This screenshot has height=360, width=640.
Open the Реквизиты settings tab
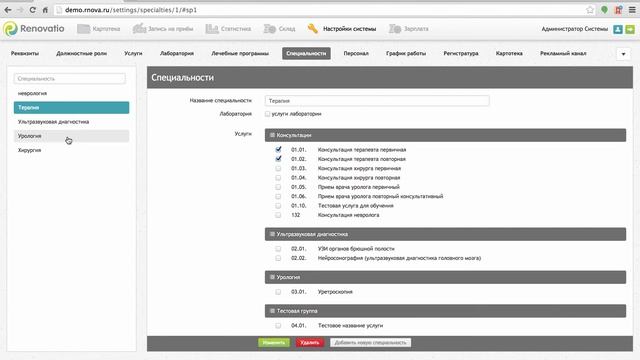pyautogui.click(x=25, y=53)
